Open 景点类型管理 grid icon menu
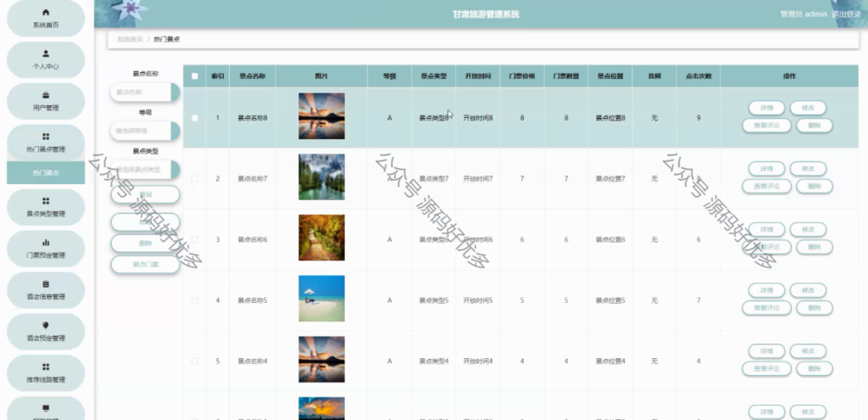Viewport: 868px width, 420px height. [46, 207]
